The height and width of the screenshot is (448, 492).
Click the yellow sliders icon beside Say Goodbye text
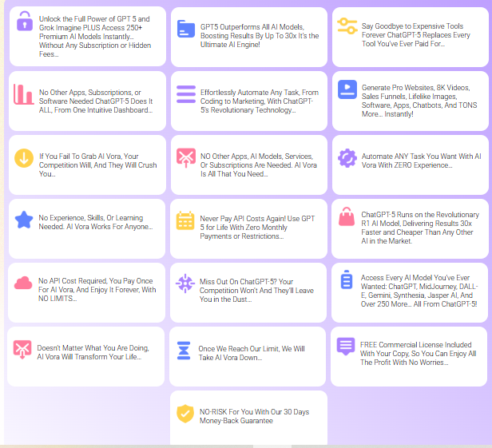(347, 26)
